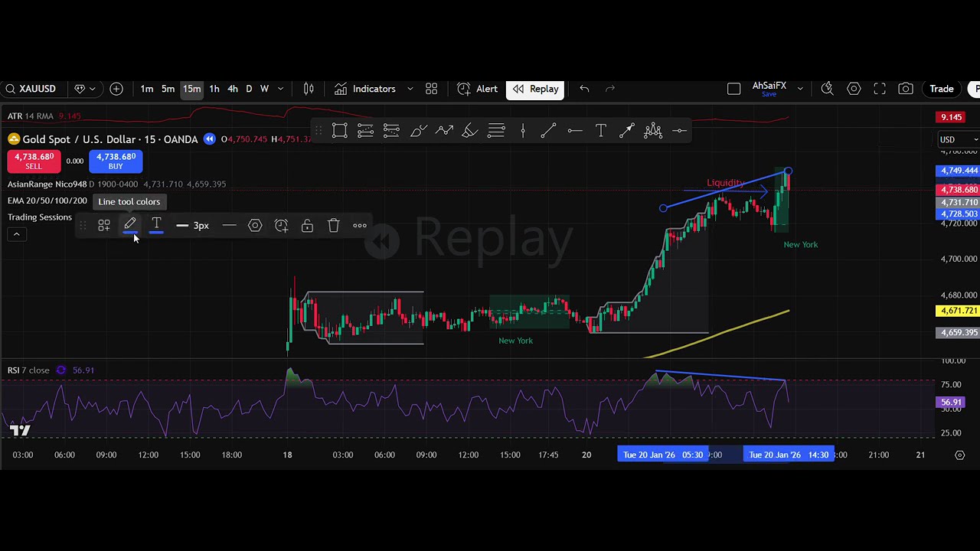Select the Brush drawing tool

[x=418, y=131]
